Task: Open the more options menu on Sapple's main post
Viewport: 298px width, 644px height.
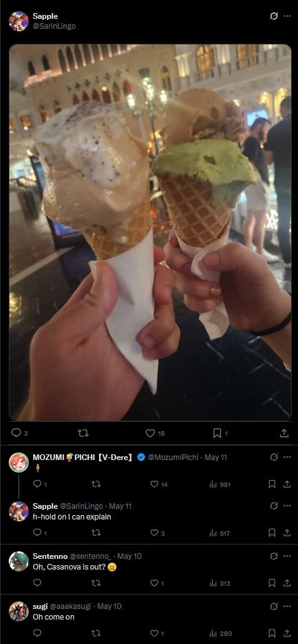Action: (x=287, y=16)
